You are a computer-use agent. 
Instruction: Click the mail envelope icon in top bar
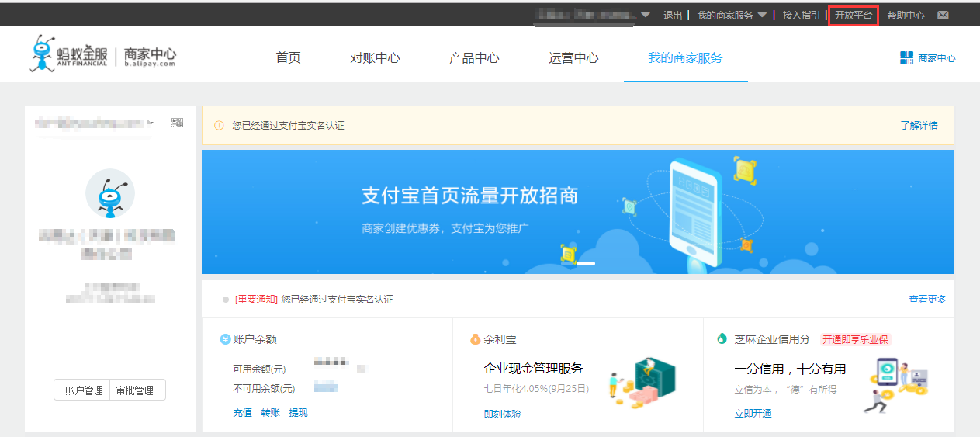pos(943,16)
